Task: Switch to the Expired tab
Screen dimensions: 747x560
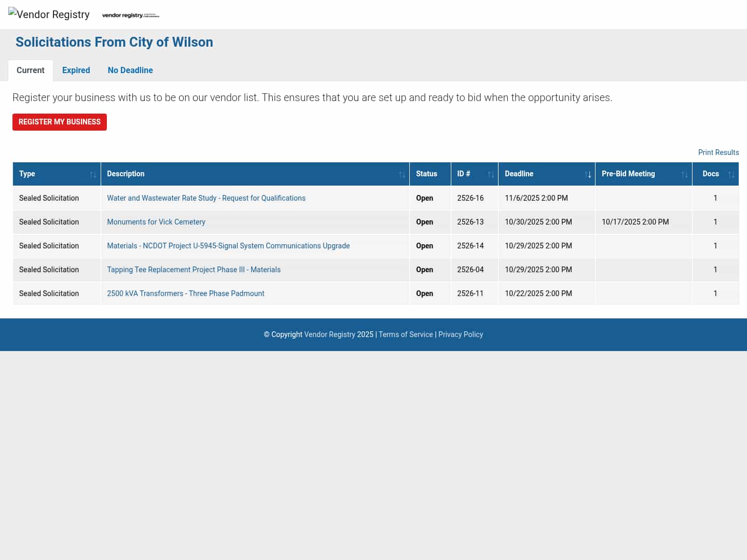Action: pyautogui.click(x=76, y=71)
